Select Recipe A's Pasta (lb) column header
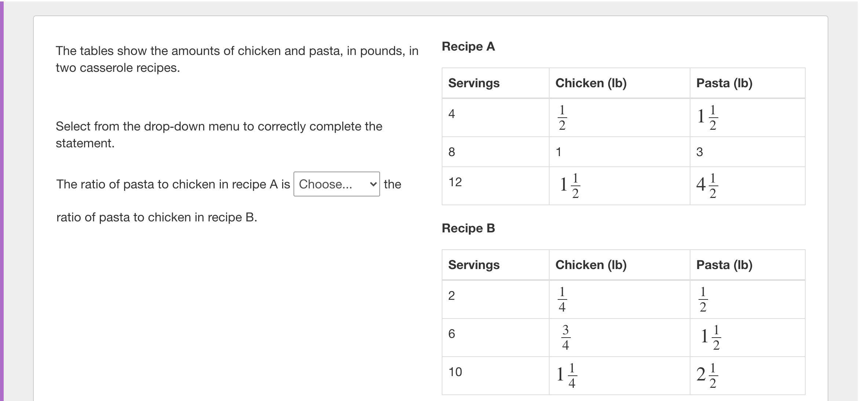The image size is (868, 401). [x=724, y=83]
